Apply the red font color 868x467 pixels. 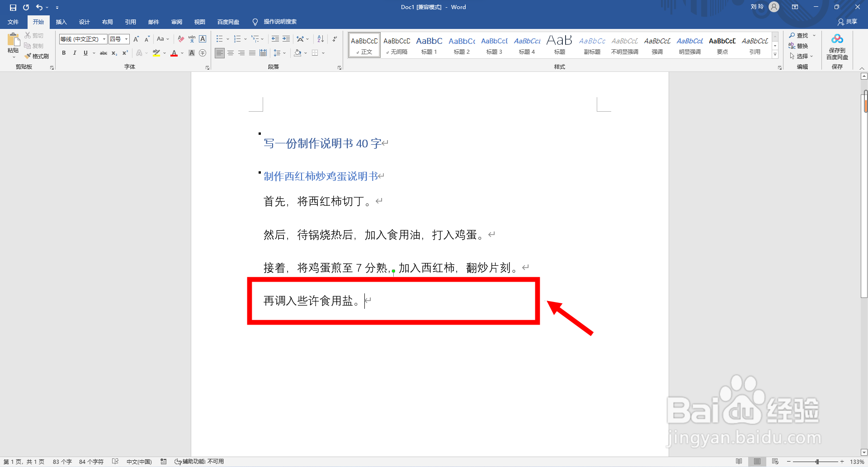coord(174,53)
